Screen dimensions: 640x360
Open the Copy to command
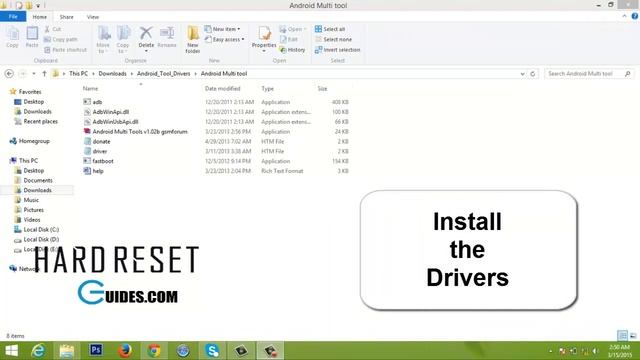click(x=123, y=40)
